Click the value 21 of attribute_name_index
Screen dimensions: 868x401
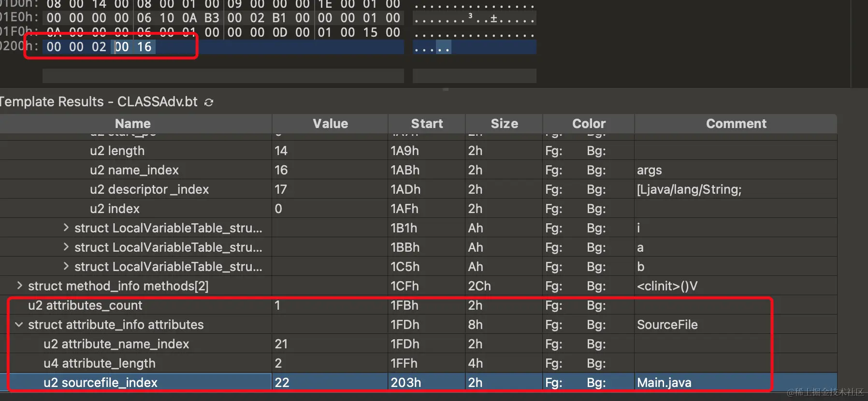point(281,344)
